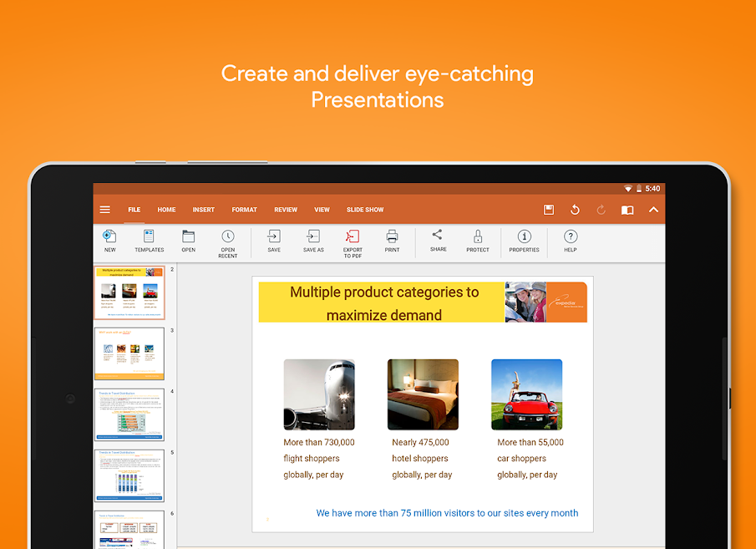The image size is (756, 549).
Task: Open the Templates gallery
Action: (150, 237)
